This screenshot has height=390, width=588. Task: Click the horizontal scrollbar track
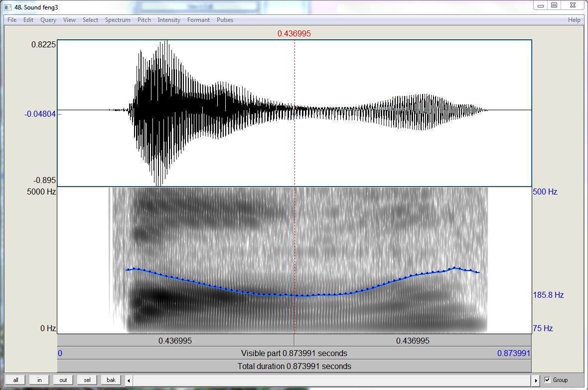(332, 380)
